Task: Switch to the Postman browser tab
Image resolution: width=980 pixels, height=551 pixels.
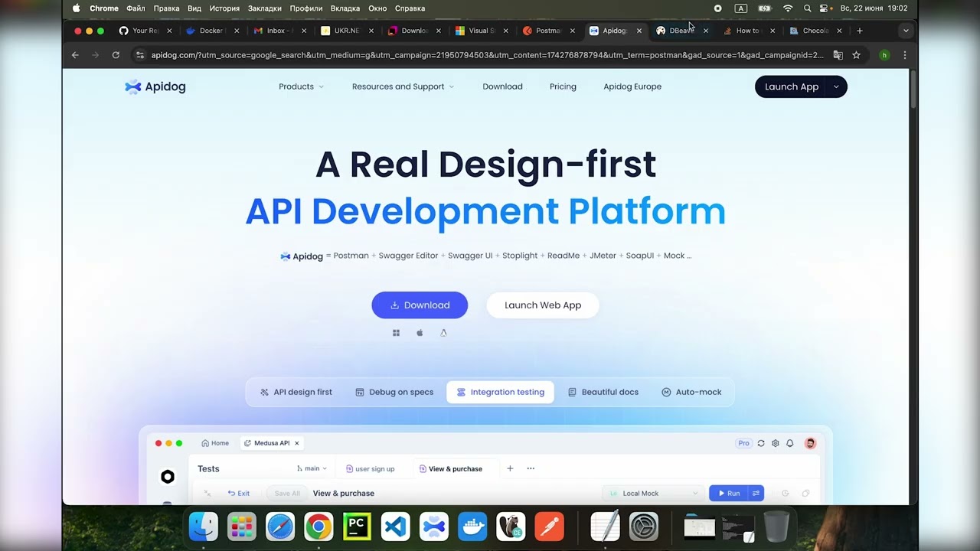Action: pyautogui.click(x=547, y=31)
